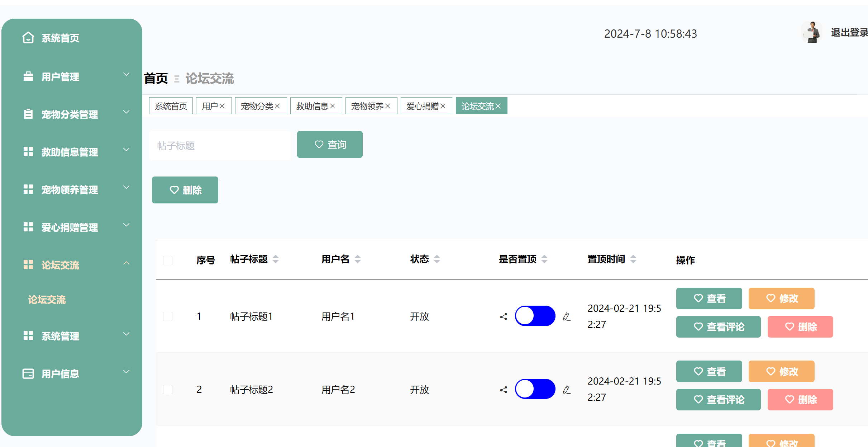Click the share icon in row 1

tap(504, 316)
